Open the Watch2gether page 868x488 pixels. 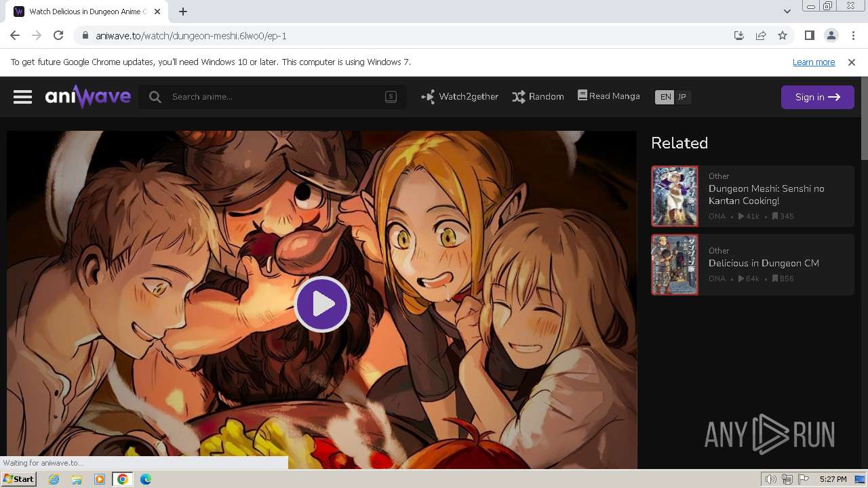point(460,97)
